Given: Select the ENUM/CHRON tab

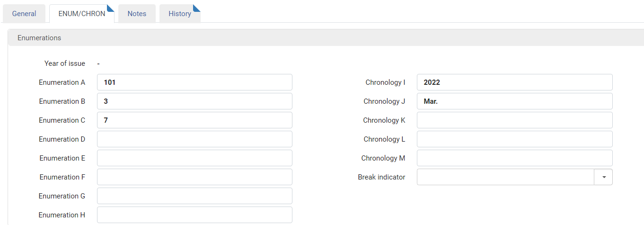Looking at the screenshot, I should 82,14.
